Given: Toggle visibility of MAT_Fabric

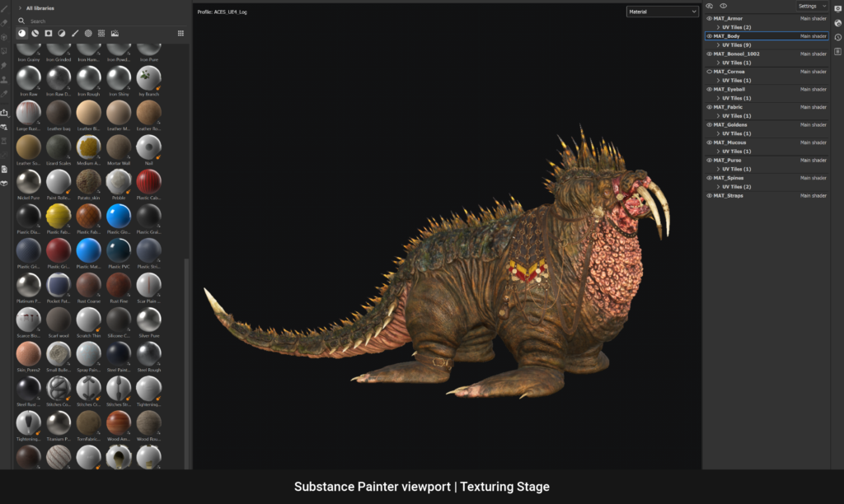Looking at the screenshot, I should pos(709,107).
